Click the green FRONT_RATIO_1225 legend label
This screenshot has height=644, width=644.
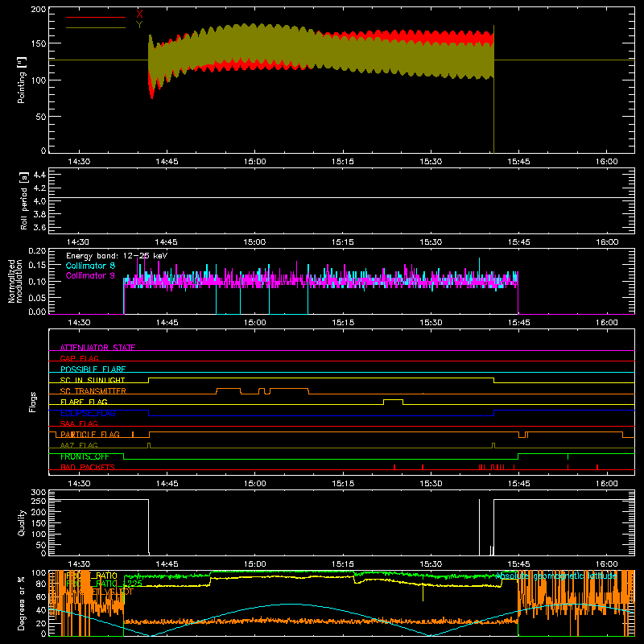[x=105, y=584]
